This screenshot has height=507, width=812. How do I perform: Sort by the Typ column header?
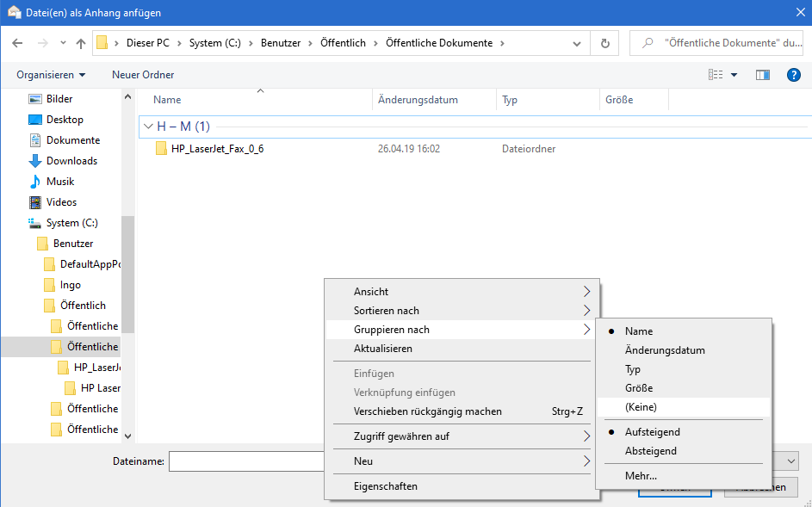[510, 100]
